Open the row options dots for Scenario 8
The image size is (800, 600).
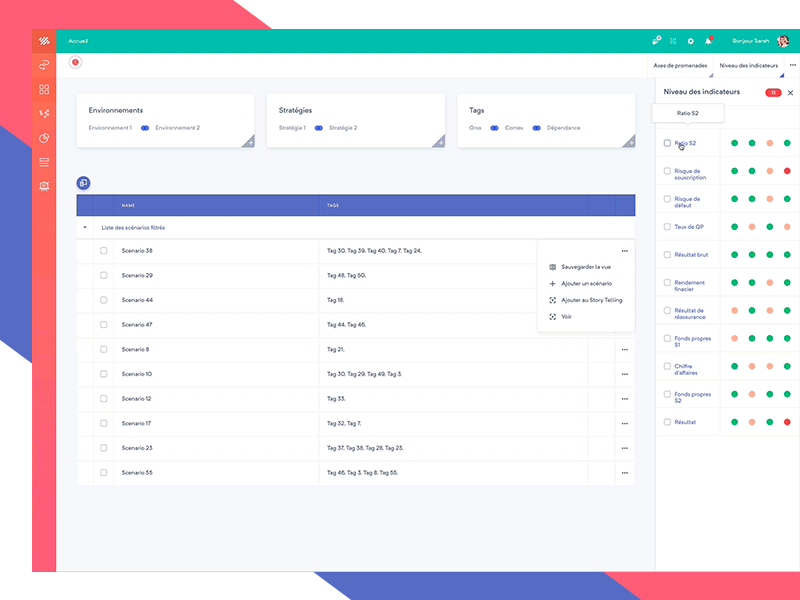click(624, 349)
